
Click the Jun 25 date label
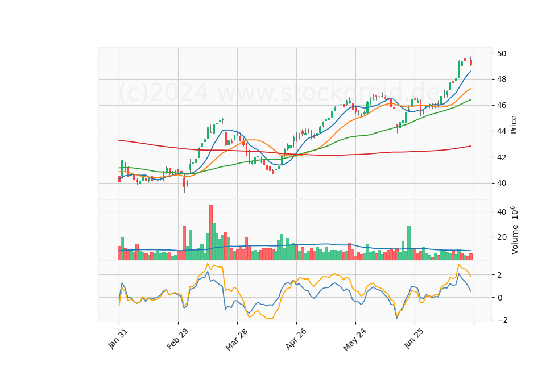(413, 339)
